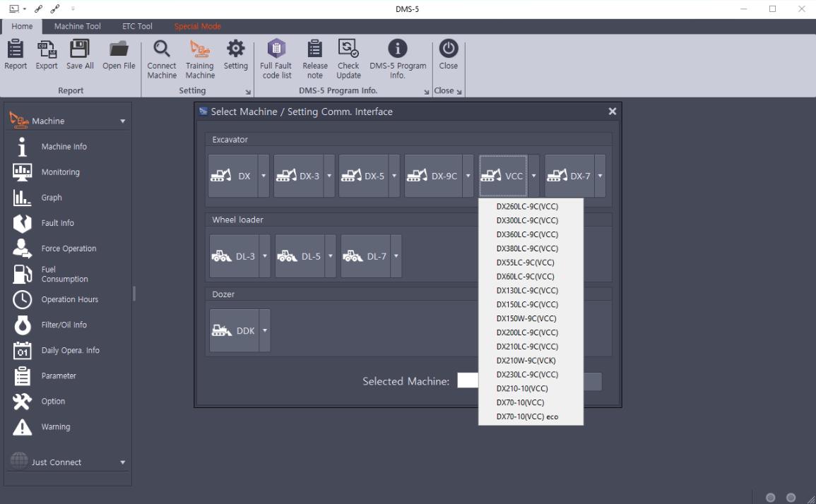Open Fault Info in the sidebar

point(57,223)
